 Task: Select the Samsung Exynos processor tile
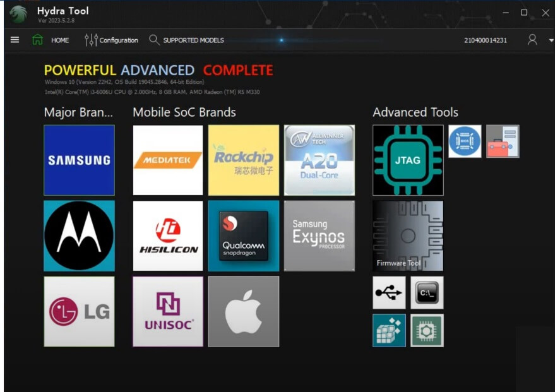point(319,235)
